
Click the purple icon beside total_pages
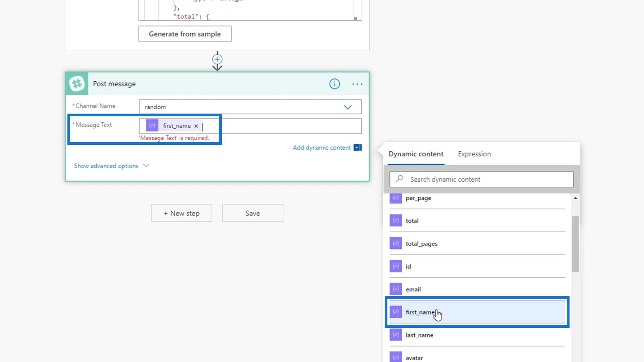395,243
